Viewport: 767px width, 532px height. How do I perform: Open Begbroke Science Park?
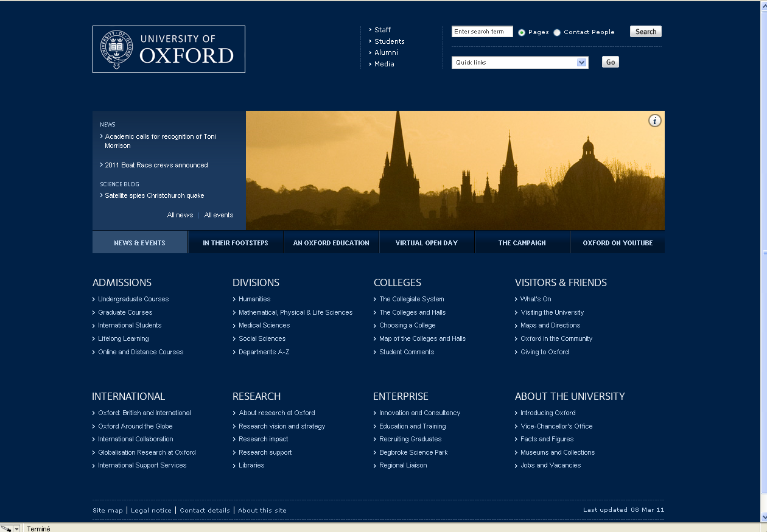[x=413, y=452]
